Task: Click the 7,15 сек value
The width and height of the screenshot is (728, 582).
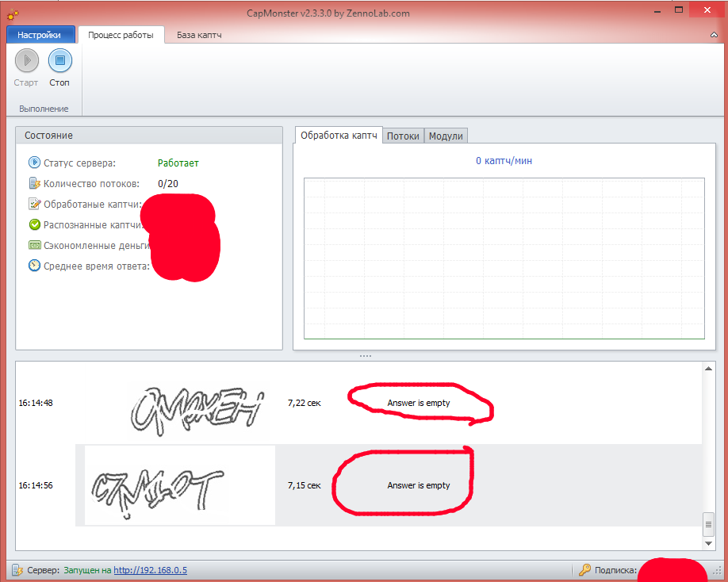Action: (304, 485)
